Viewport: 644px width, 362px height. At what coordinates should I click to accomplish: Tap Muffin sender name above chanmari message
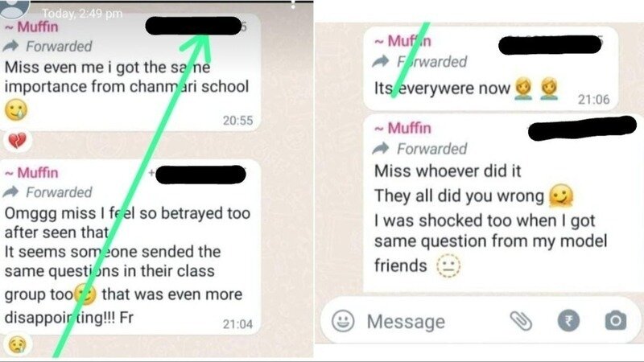(31, 27)
